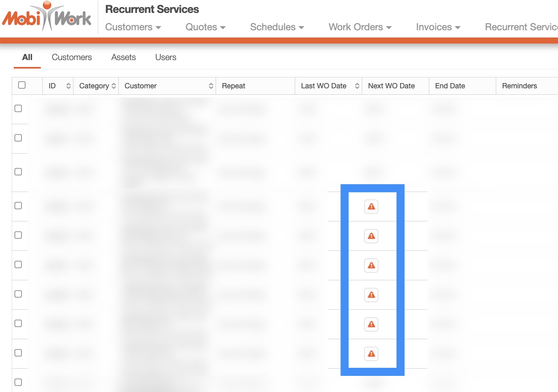Click the third warning triangle icon
This screenshot has height=392, width=558.
click(371, 265)
